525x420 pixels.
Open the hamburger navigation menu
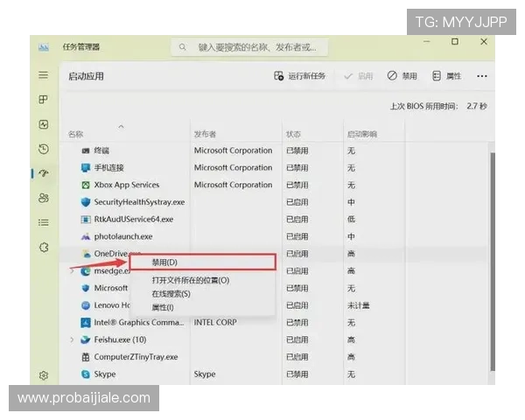43,75
